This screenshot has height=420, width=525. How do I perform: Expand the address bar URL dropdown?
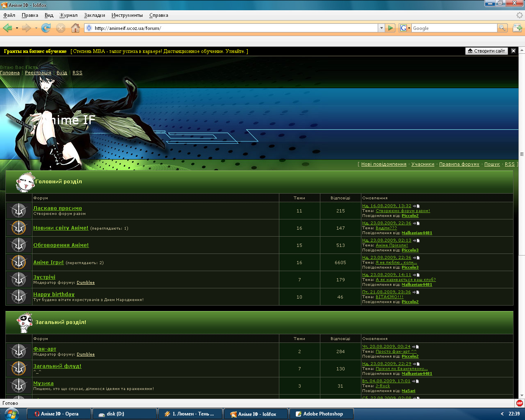pyautogui.click(x=381, y=28)
